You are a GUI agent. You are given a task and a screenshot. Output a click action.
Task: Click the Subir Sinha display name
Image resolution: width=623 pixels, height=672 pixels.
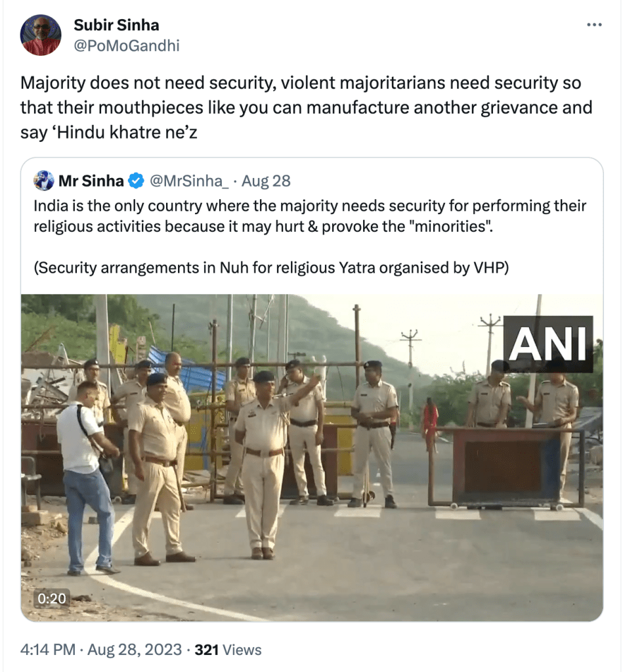click(116, 25)
